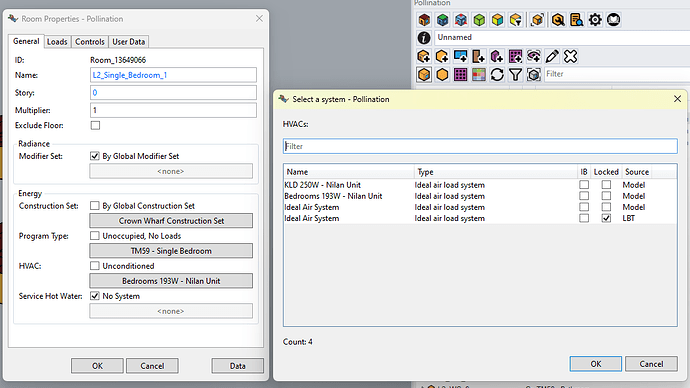Click the refresh arrows icon
The image size is (690, 388).
click(x=497, y=74)
